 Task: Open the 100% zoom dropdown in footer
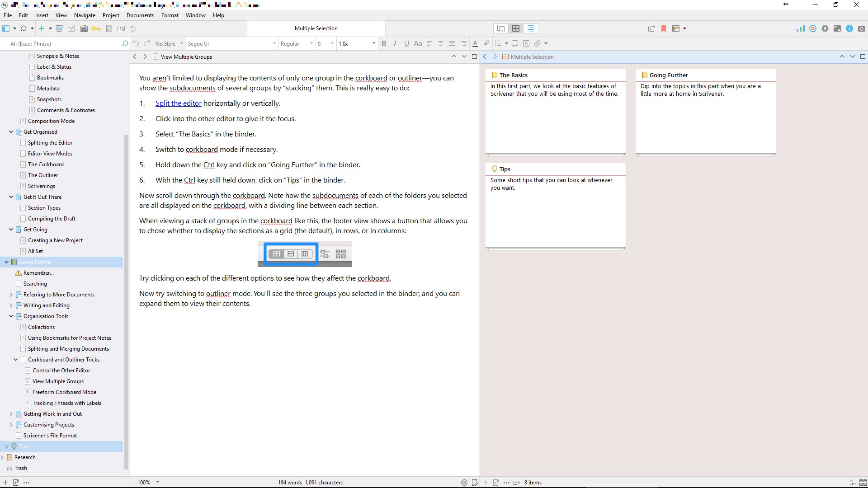(148, 483)
